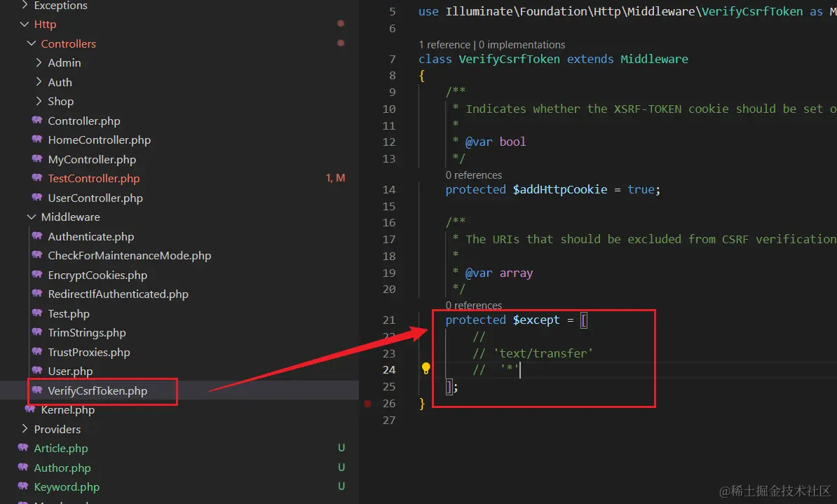Open MyController.php file
This screenshot has height=504, width=837.
click(92, 160)
